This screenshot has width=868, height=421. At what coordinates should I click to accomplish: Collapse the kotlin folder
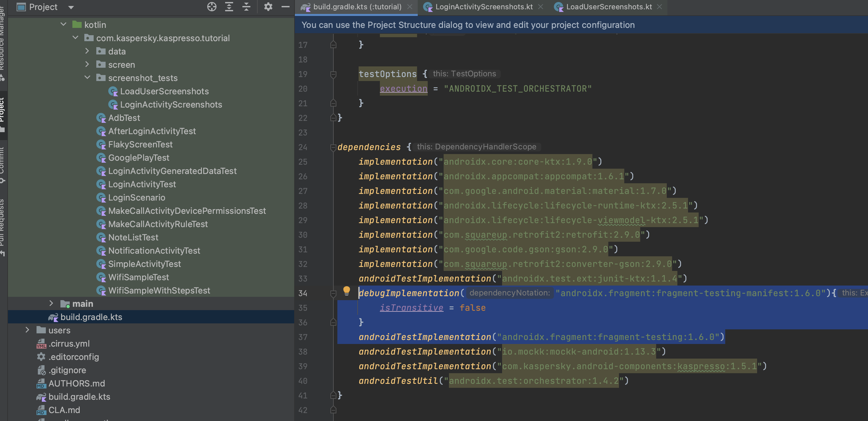pyautogui.click(x=63, y=24)
